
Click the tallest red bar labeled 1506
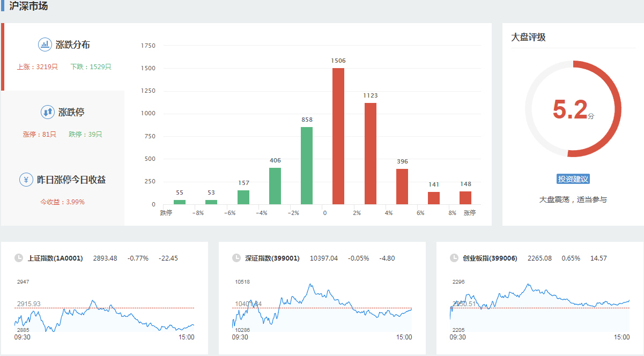tap(338, 137)
